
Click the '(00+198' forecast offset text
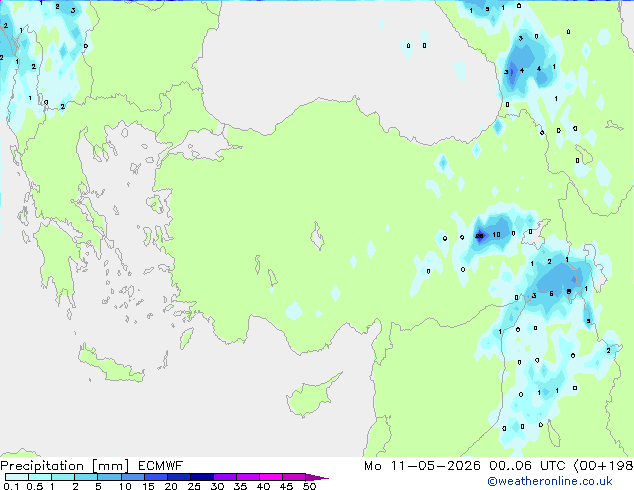[x=603, y=466]
